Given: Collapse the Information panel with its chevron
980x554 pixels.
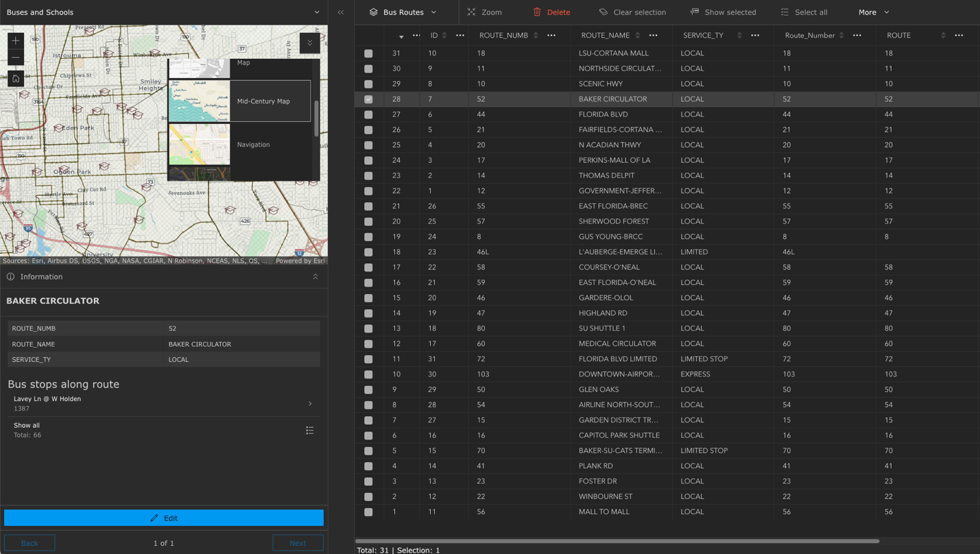Looking at the screenshot, I should [x=315, y=276].
